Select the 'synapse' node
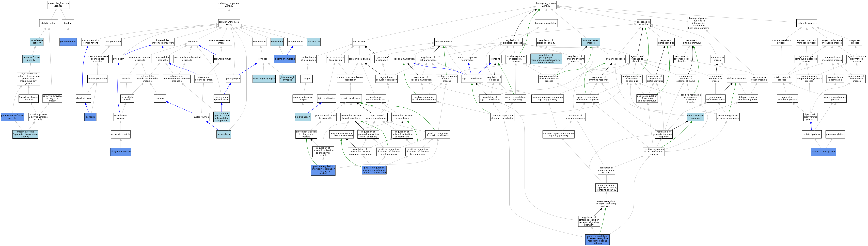The width and height of the screenshot is (868, 246). tap(263, 59)
